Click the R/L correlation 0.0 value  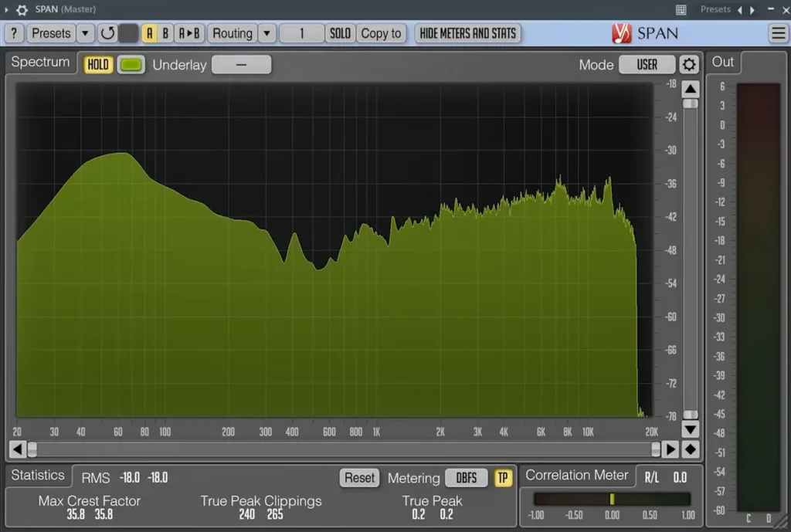680,477
